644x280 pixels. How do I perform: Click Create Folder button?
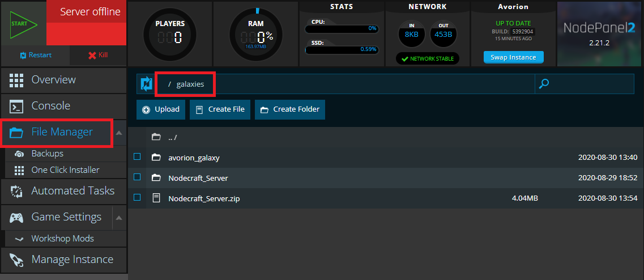click(x=290, y=109)
